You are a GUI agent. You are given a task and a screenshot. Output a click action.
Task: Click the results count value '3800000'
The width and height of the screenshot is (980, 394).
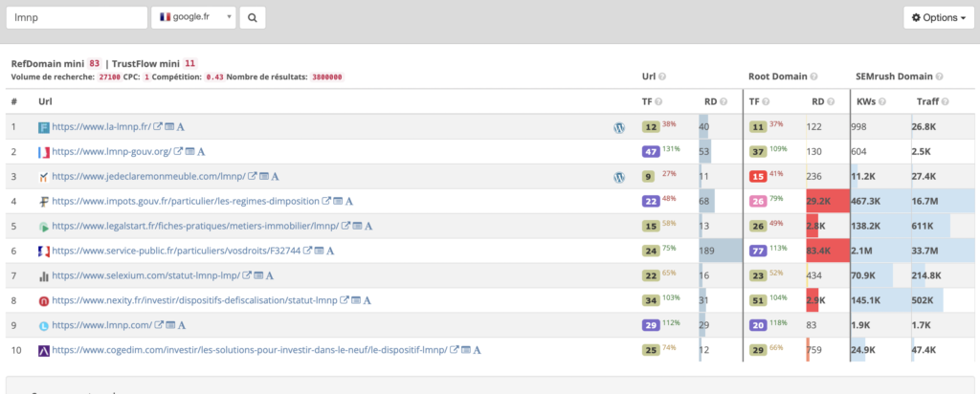pyautogui.click(x=327, y=77)
